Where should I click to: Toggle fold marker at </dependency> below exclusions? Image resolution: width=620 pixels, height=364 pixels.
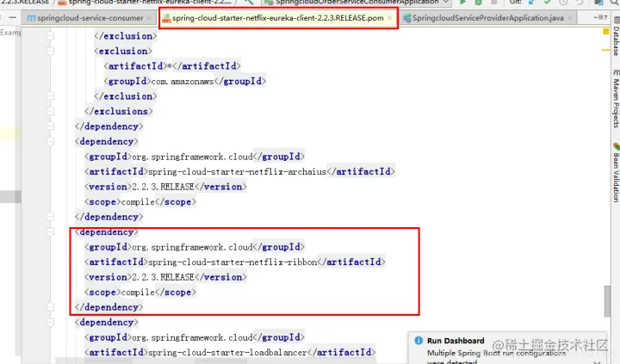pyautogui.click(x=50, y=126)
